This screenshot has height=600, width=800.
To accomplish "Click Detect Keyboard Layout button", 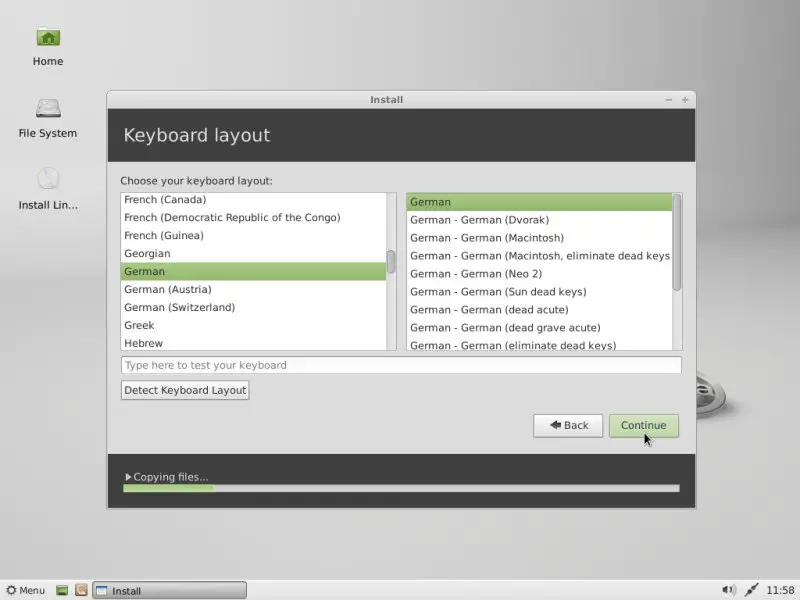I will coord(185,390).
